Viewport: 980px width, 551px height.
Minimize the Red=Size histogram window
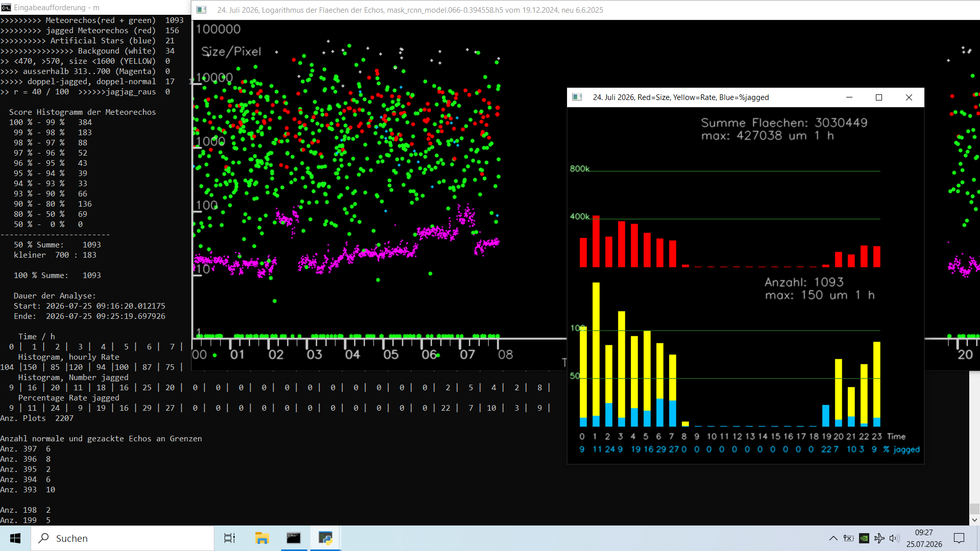click(x=849, y=97)
